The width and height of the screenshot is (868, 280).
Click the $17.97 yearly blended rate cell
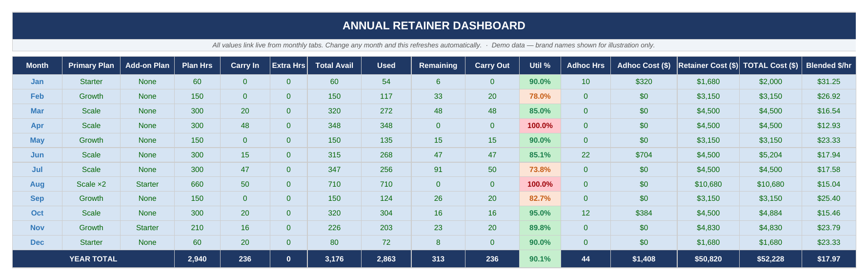tap(828, 259)
